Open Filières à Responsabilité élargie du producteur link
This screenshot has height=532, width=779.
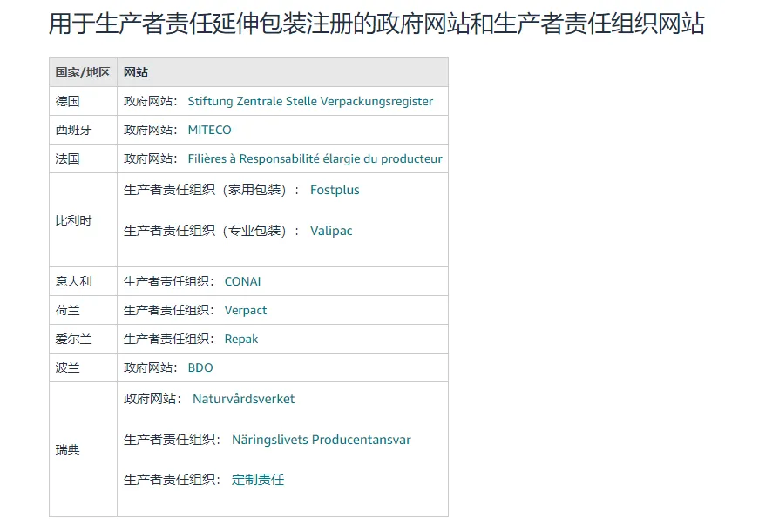click(x=315, y=158)
